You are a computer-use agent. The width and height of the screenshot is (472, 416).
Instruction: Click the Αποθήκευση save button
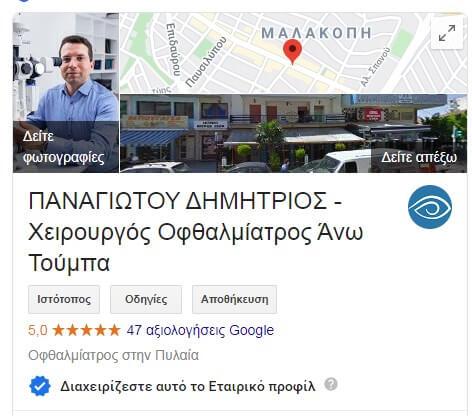[234, 299]
